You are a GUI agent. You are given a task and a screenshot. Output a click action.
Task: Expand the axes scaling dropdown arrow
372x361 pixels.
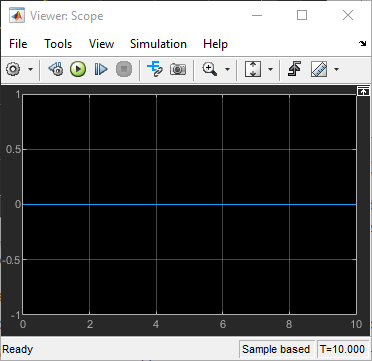(270, 70)
